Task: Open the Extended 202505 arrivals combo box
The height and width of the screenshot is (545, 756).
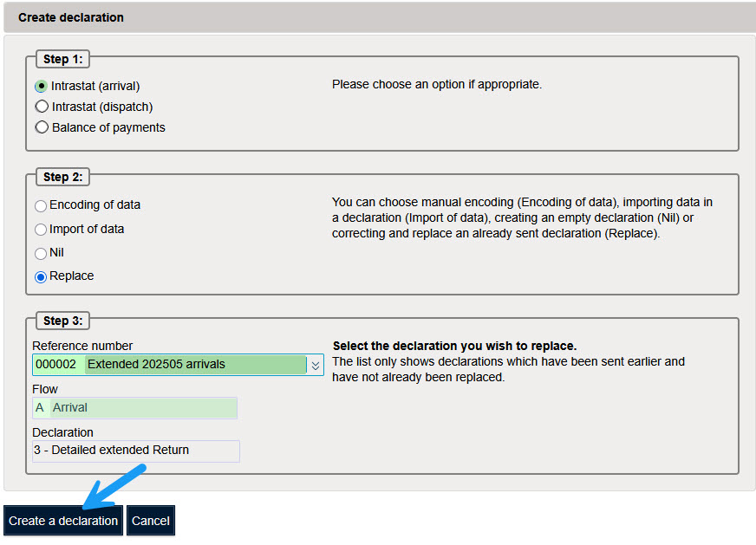Action: click(195, 365)
